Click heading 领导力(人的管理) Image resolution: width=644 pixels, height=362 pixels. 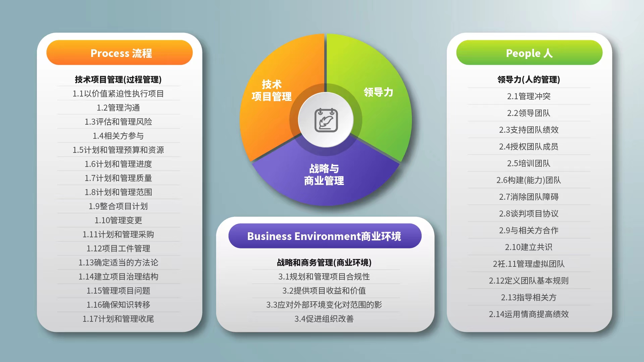pos(529,79)
